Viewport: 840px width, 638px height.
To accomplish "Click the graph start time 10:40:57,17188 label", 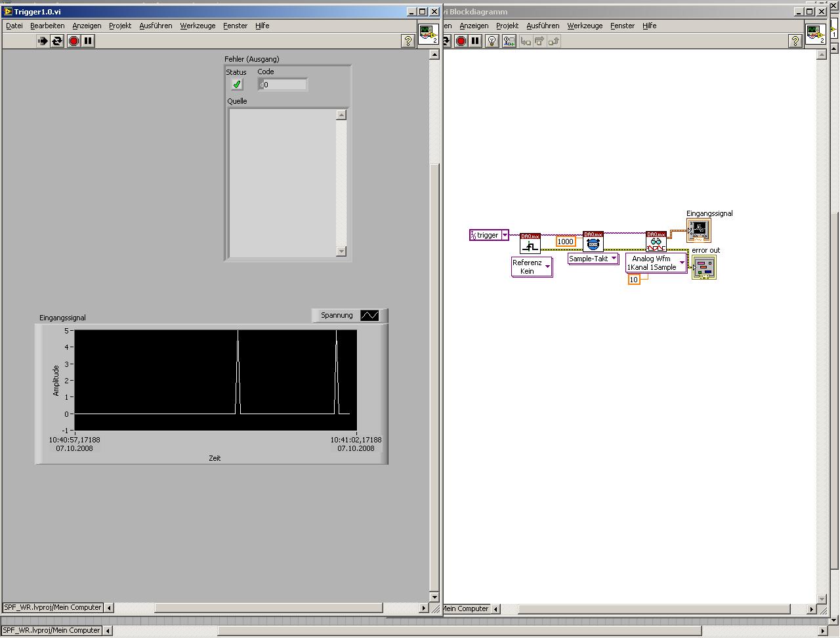I will (75, 440).
